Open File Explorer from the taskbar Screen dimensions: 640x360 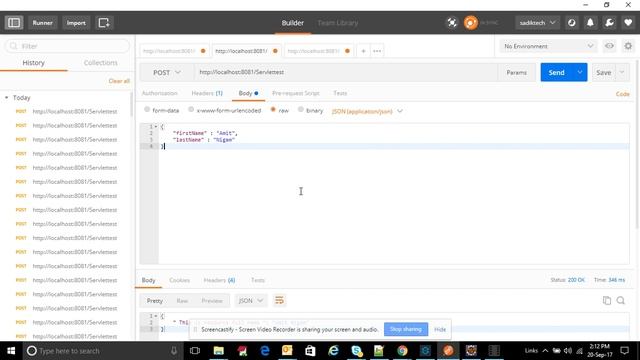(219, 351)
